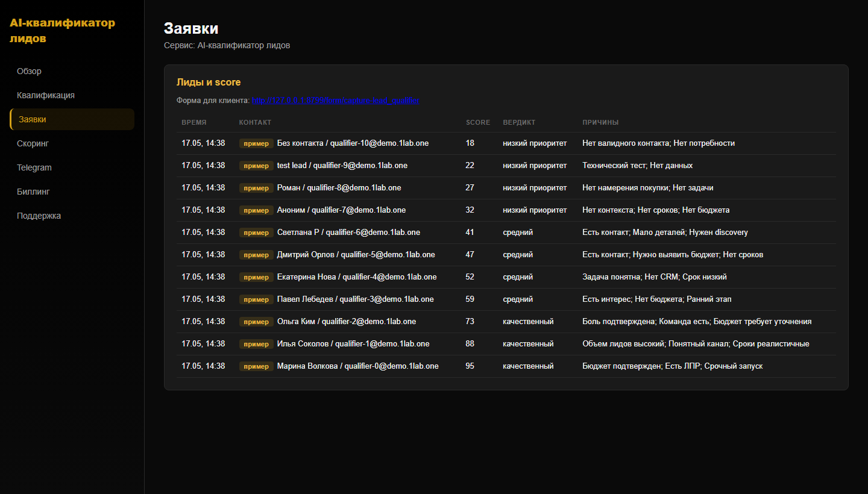Click score value 47
The width and height of the screenshot is (868, 494).
tap(470, 255)
